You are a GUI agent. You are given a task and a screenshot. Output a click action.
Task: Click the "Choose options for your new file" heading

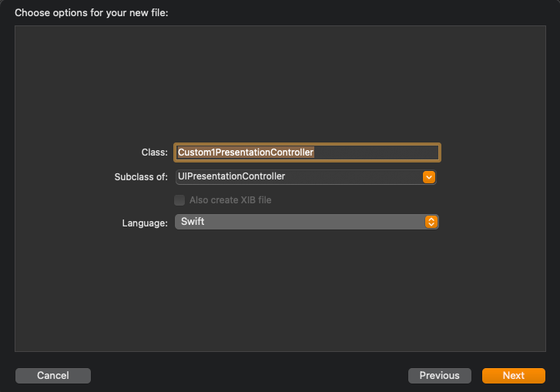[92, 13]
